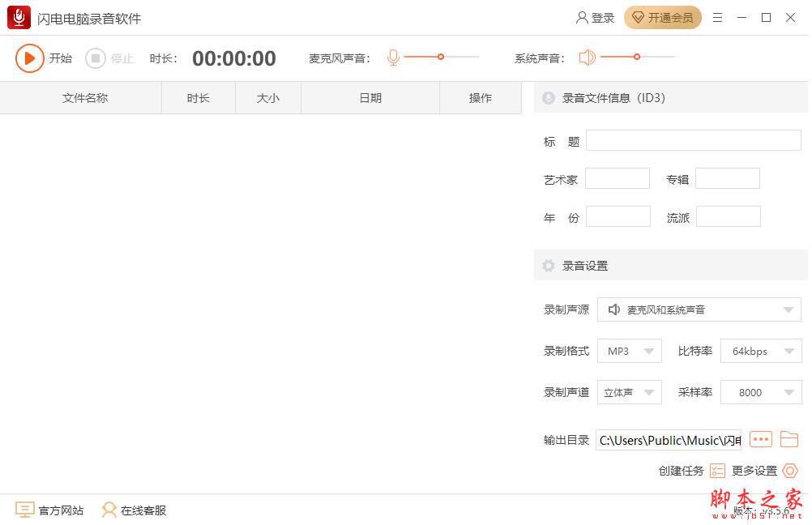This screenshot has height=525, width=812.
Task: Click the 官方网站 monitor icon
Action: pyautogui.click(x=26, y=510)
